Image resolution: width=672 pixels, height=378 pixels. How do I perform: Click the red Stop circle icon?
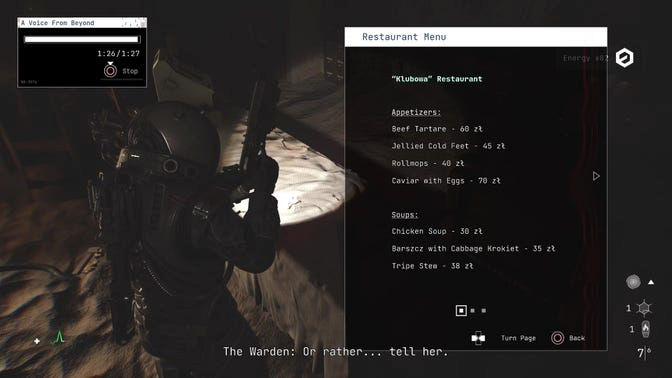click(x=110, y=70)
